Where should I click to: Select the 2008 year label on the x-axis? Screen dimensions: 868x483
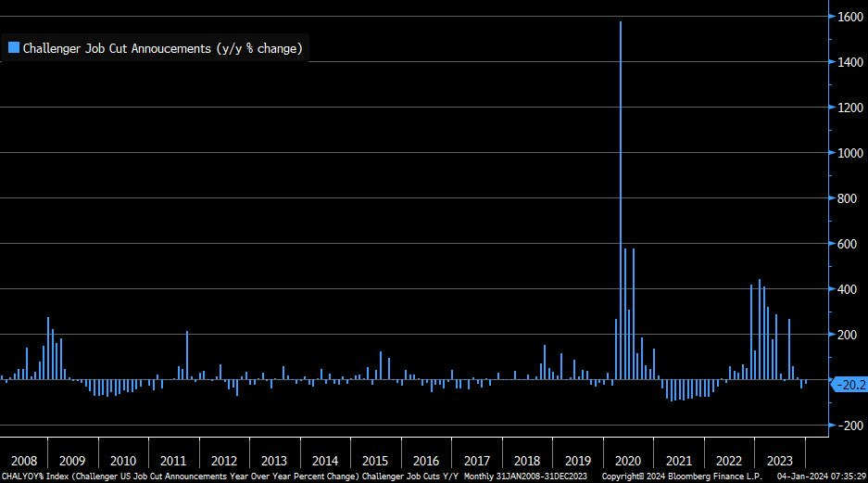22,461
